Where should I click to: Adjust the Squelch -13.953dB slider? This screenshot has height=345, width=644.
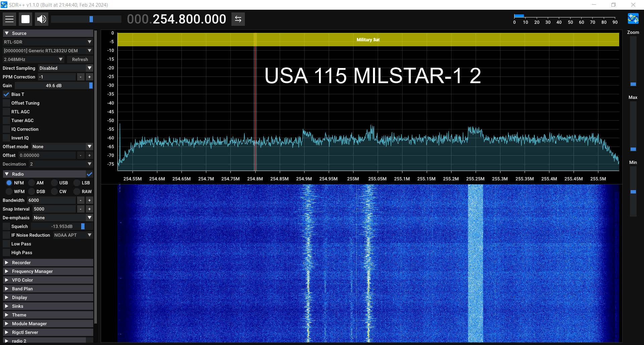62,226
